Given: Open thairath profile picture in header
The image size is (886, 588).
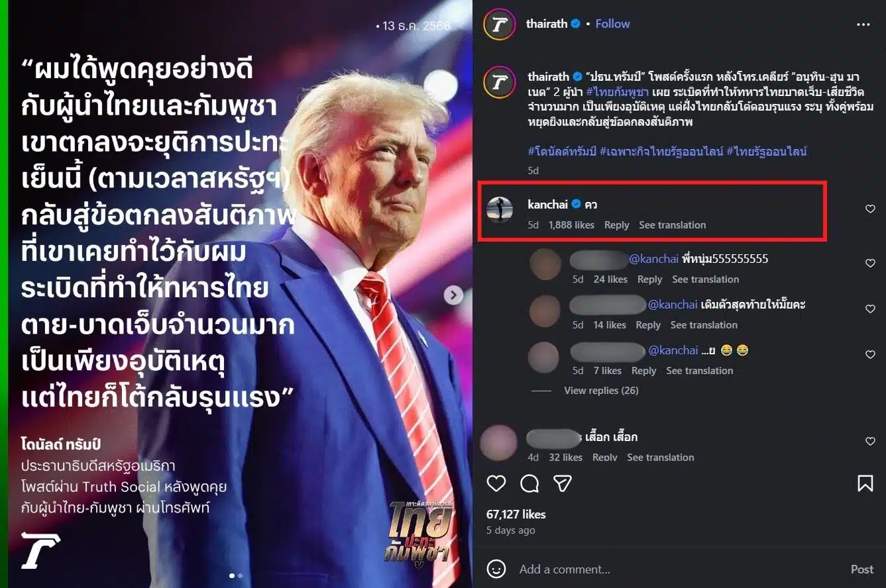Looking at the screenshot, I should [x=499, y=24].
